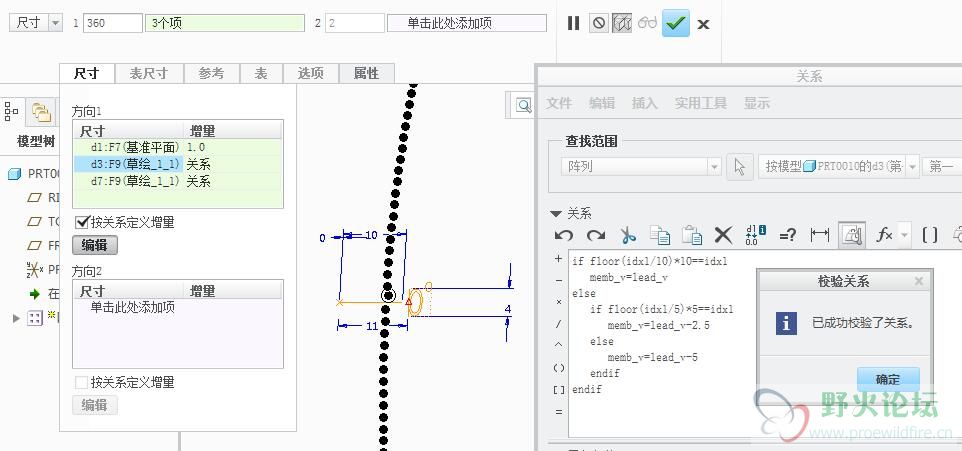Click the first direction count field 360
This screenshot has height=451, width=962.
[x=112, y=23]
